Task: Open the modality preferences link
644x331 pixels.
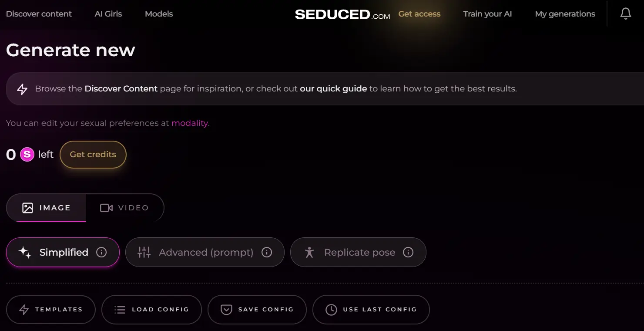Action: pos(189,123)
